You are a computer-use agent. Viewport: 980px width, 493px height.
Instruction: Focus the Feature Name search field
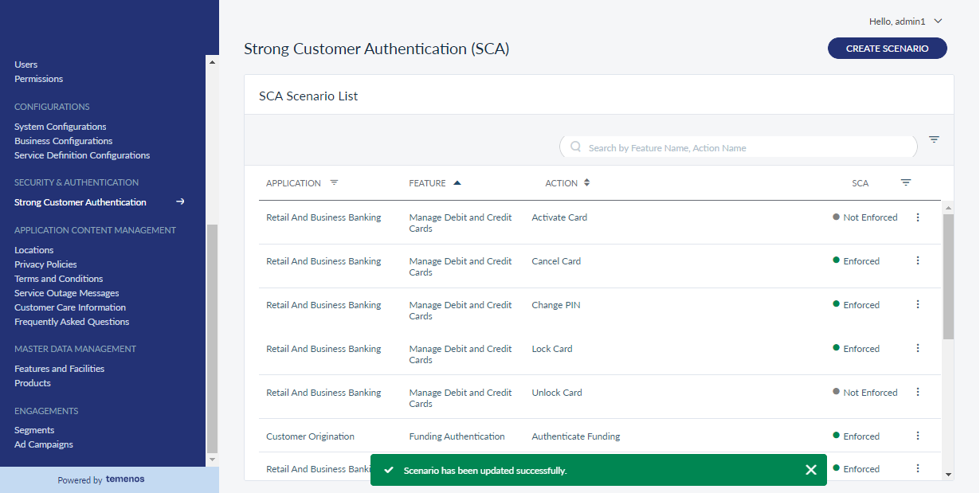(739, 147)
